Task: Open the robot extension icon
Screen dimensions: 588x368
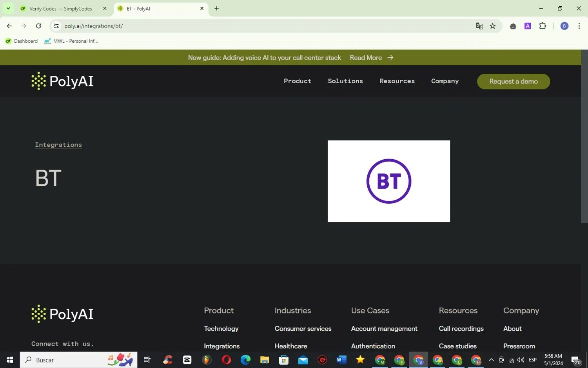Action: click(x=513, y=26)
